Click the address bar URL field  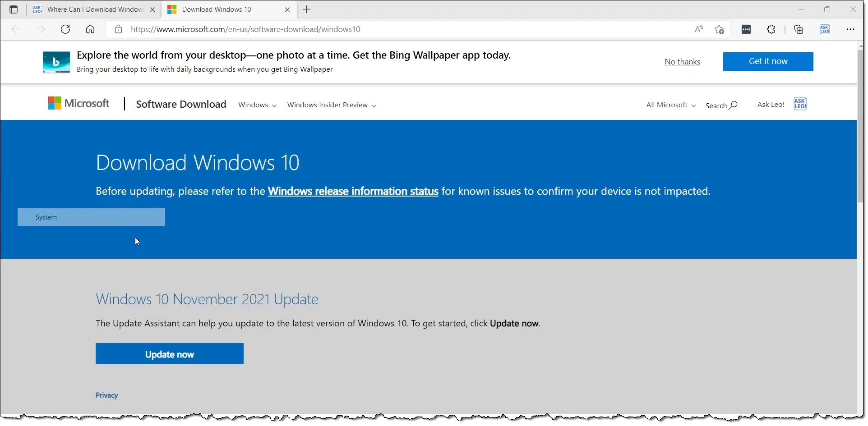point(361,29)
